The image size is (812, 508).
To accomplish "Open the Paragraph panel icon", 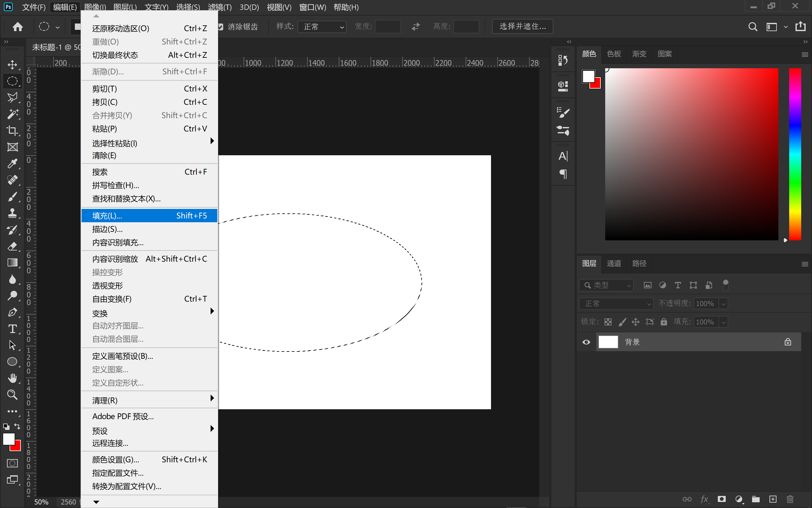I will [563, 174].
